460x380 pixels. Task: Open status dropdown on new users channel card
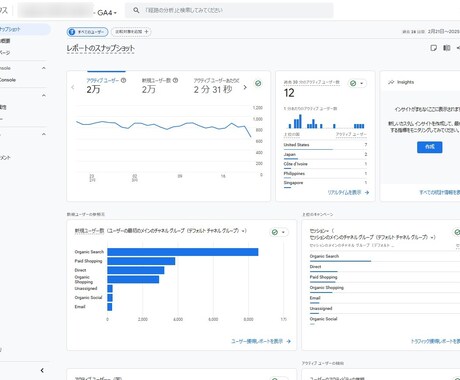(279, 232)
